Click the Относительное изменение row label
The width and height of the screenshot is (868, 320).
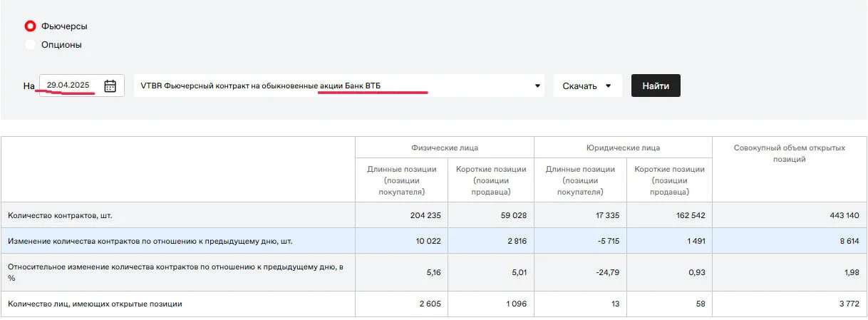tap(176, 272)
